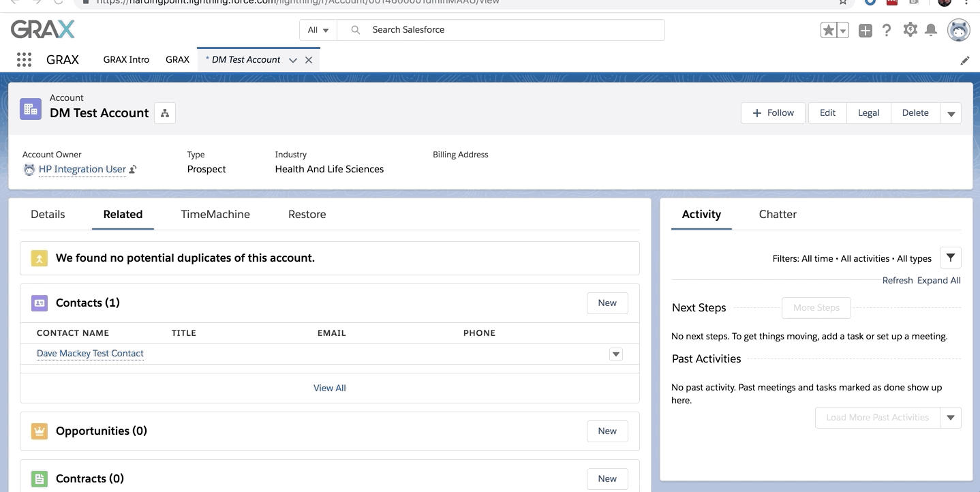Viewport: 980px width, 492px height.
Task: Open the TimeMachine tab
Action: click(215, 214)
